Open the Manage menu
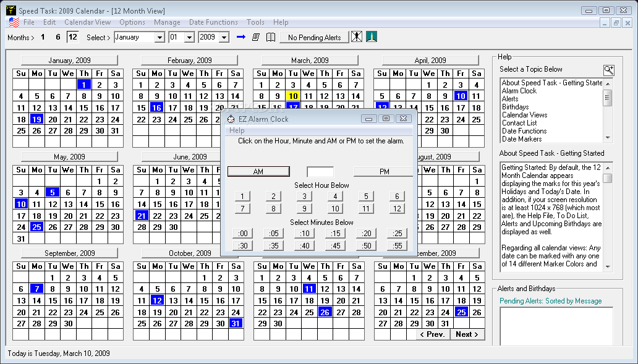This screenshot has width=638, height=364. pyautogui.click(x=167, y=22)
